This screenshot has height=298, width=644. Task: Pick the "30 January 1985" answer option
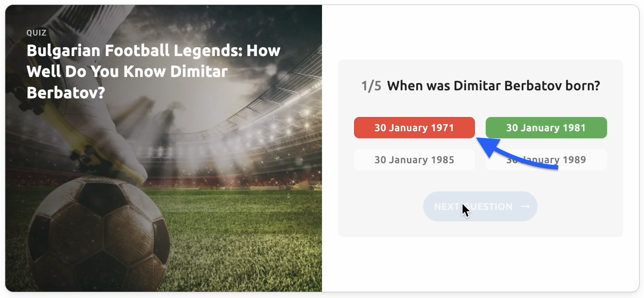point(414,160)
